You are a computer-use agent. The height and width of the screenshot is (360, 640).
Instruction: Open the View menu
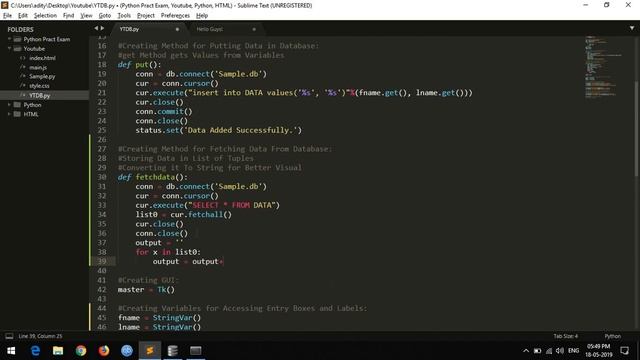click(x=86, y=16)
